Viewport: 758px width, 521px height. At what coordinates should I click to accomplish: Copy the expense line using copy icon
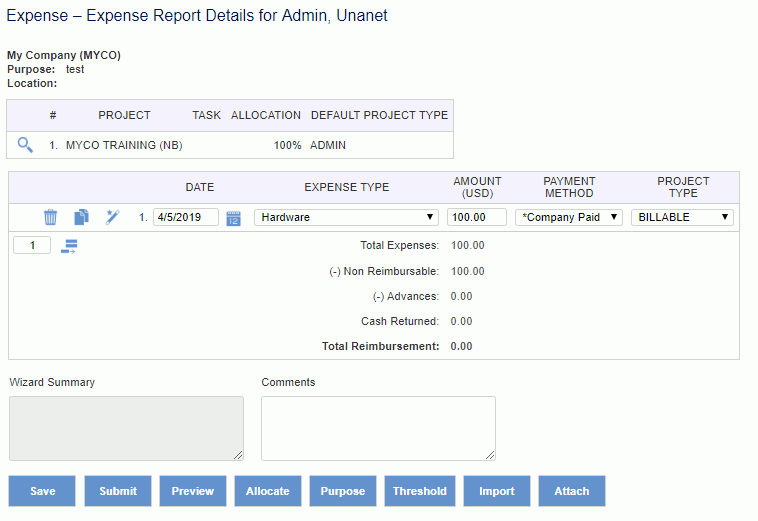[81, 217]
